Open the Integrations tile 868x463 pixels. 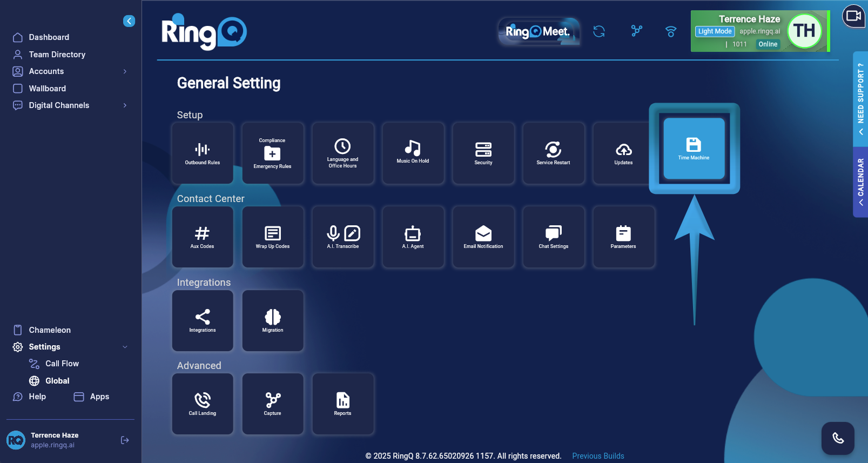coord(203,321)
